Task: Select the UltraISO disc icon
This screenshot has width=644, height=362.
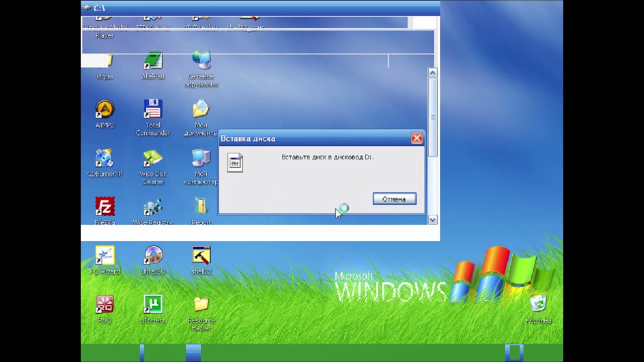Action: click(153, 255)
